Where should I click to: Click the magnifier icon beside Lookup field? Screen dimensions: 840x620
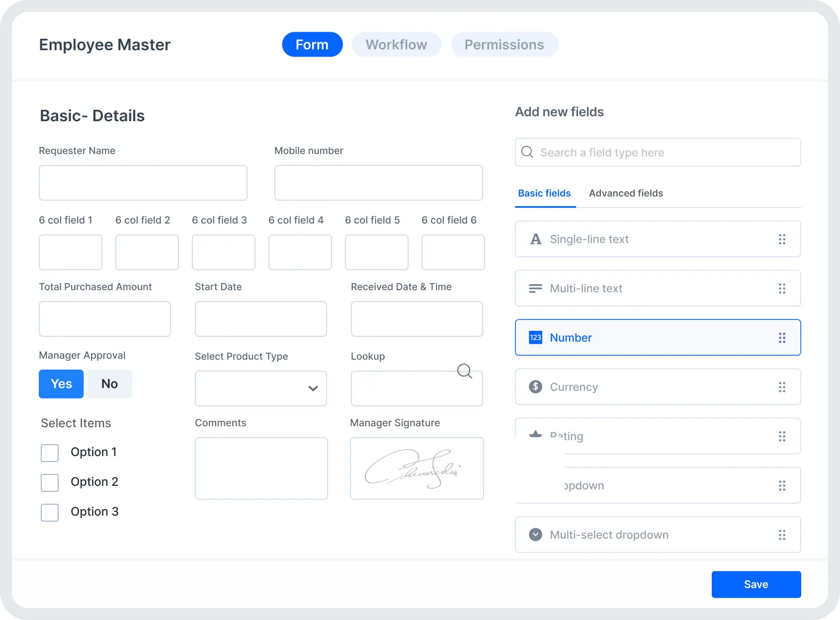pos(465,371)
